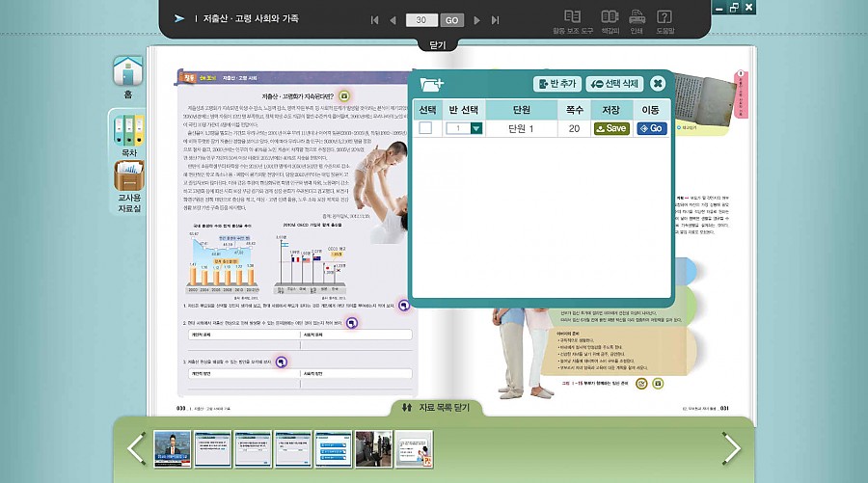
Task: Click the 선택 삭제 delete selected button
Action: tap(612, 84)
